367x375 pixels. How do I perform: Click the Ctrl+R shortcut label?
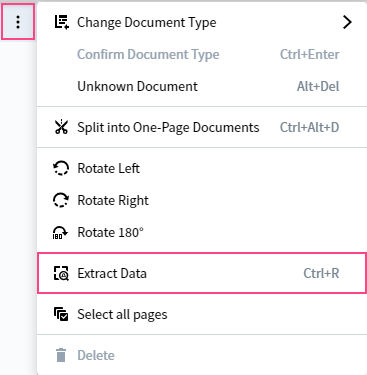pyautogui.click(x=321, y=273)
